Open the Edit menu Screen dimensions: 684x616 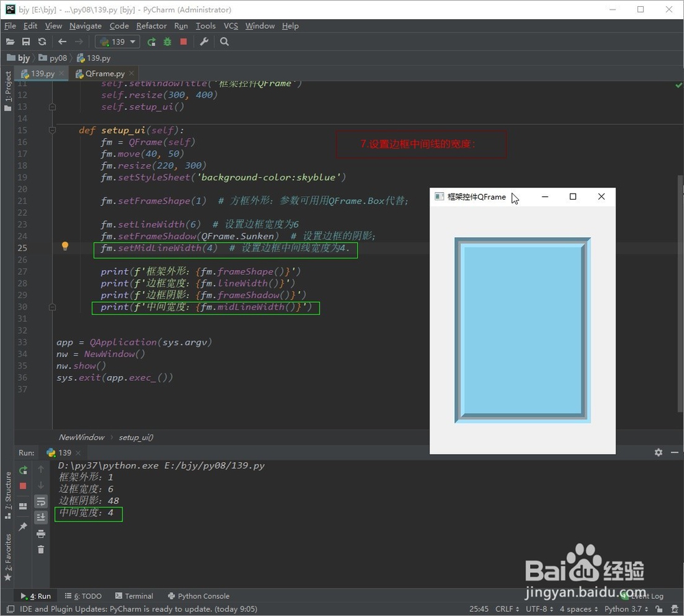click(x=30, y=26)
